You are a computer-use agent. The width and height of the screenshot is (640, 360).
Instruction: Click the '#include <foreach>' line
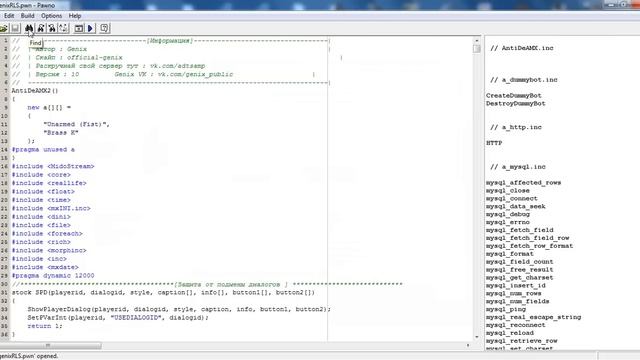47,233
